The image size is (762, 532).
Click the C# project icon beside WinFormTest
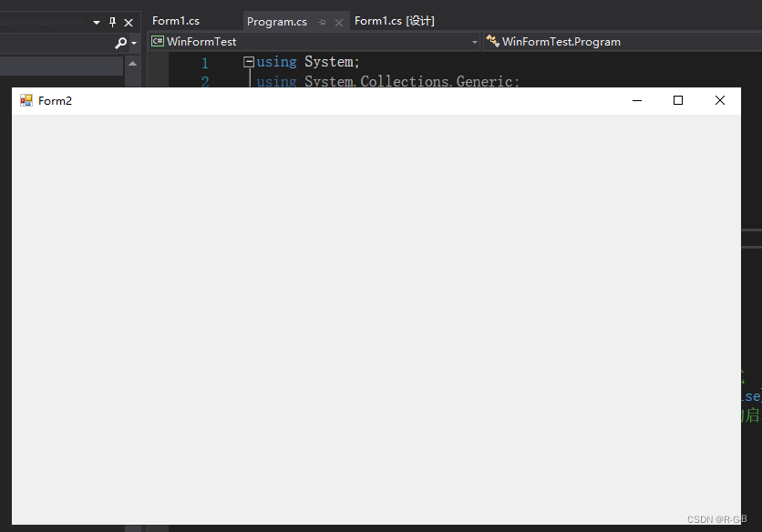click(x=158, y=41)
